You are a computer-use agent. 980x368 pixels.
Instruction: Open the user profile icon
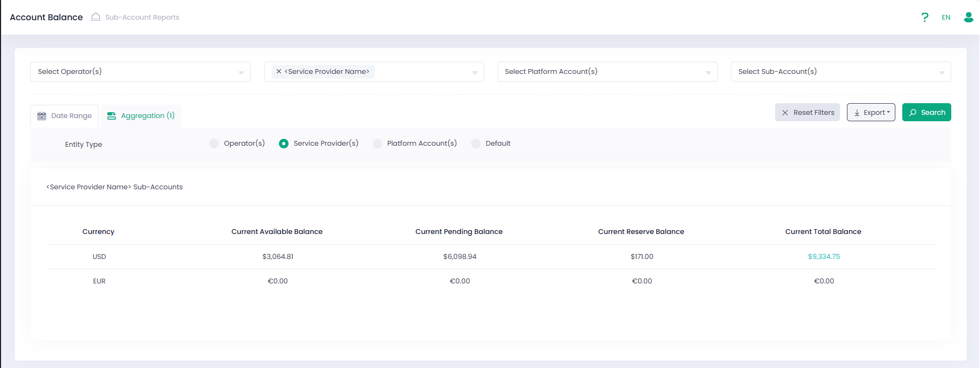968,18
